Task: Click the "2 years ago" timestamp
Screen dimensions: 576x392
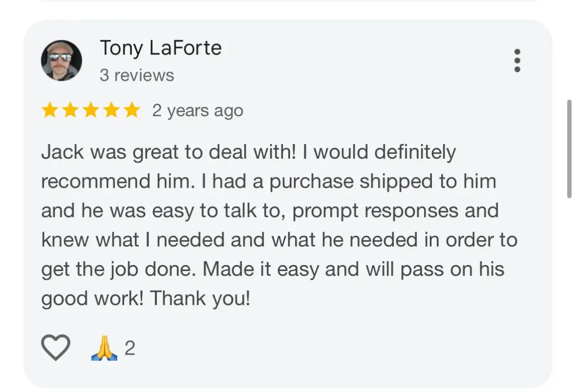Action: pyautogui.click(x=198, y=111)
